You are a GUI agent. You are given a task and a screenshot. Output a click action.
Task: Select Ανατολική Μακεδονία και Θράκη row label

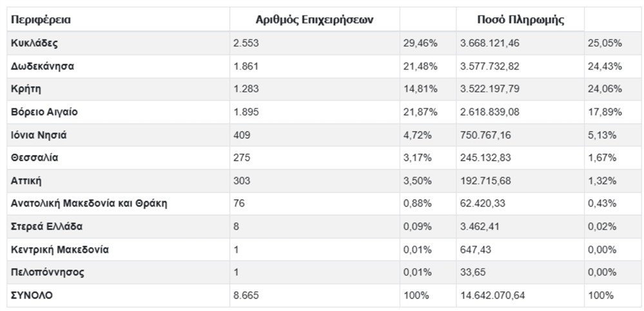click(89, 204)
